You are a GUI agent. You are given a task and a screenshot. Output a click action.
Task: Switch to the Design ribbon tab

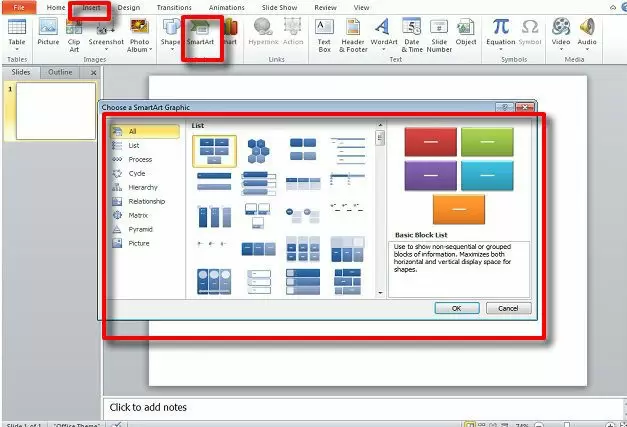tap(129, 7)
